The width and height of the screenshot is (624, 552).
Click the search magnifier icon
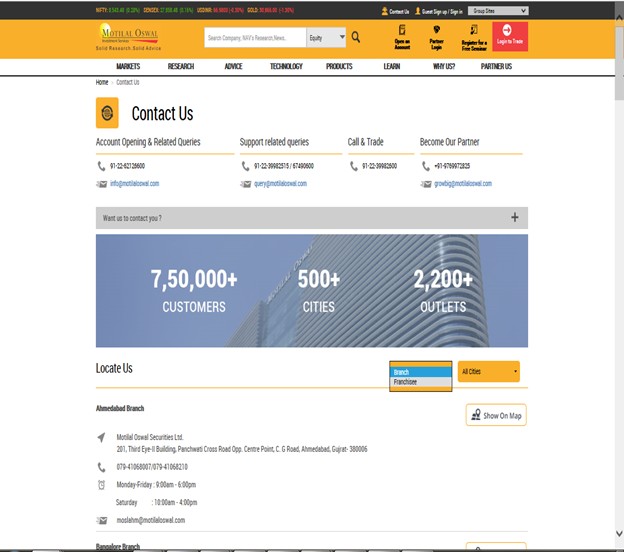point(356,37)
